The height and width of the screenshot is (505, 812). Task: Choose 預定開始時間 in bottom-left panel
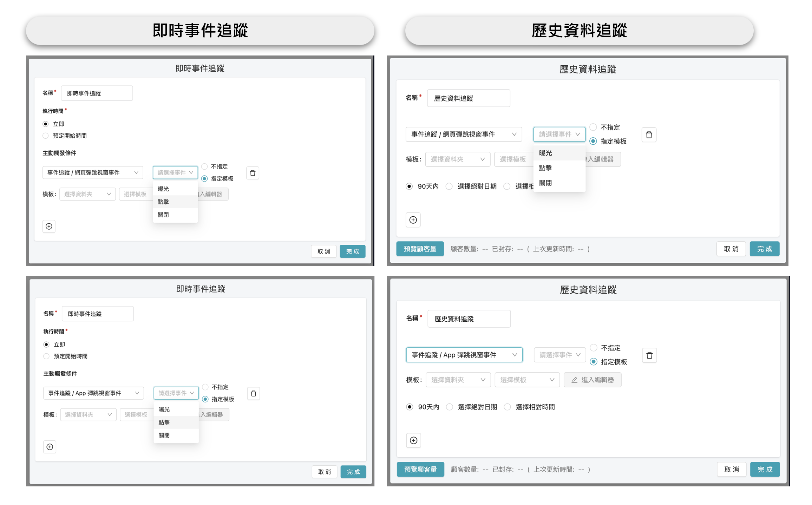point(46,356)
